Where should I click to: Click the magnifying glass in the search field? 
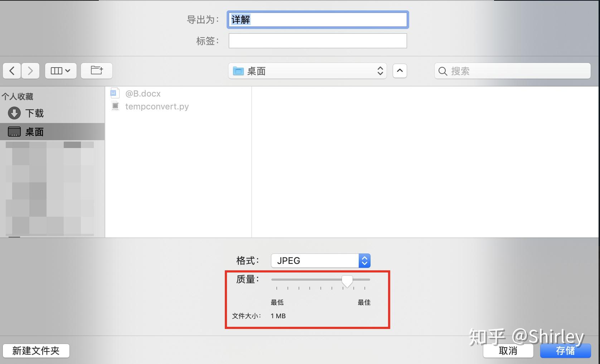point(443,71)
